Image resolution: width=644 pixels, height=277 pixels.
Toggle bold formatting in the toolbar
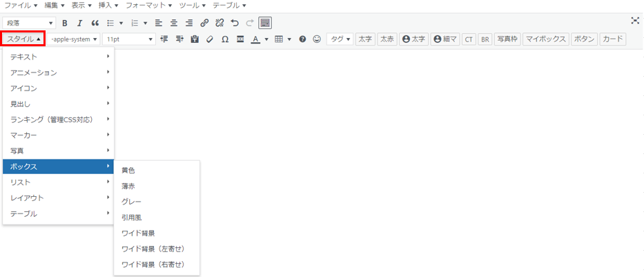tap(65, 23)
